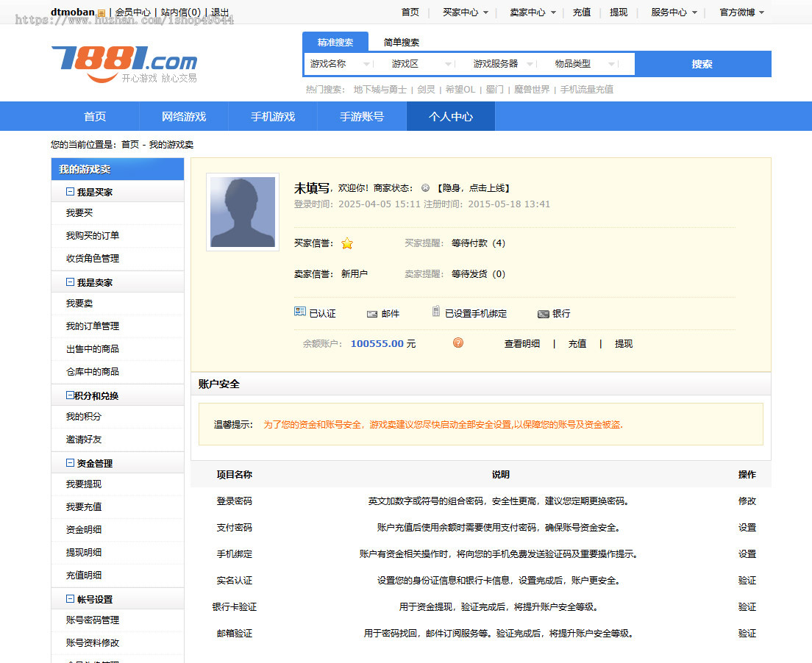The image size is (812, 663).
Task: Open 网络游戏 in the navigation bar
Action: click(x=184, y=116)
